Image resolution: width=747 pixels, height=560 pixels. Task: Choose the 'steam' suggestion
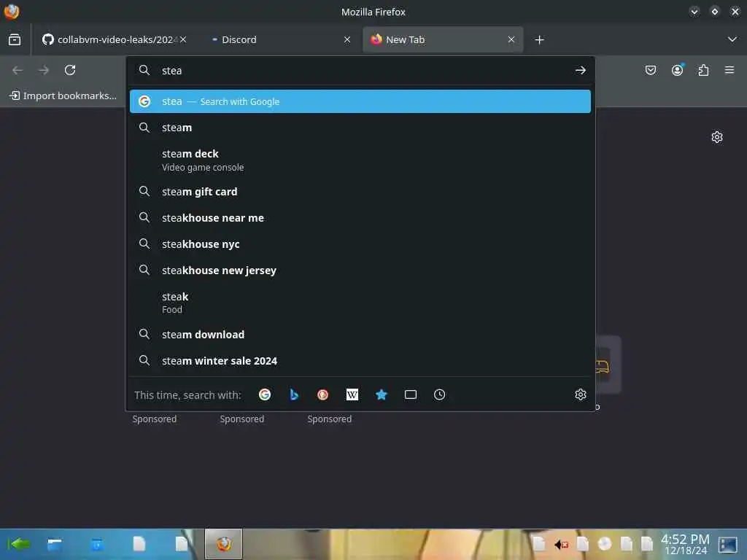pos(360,128)
